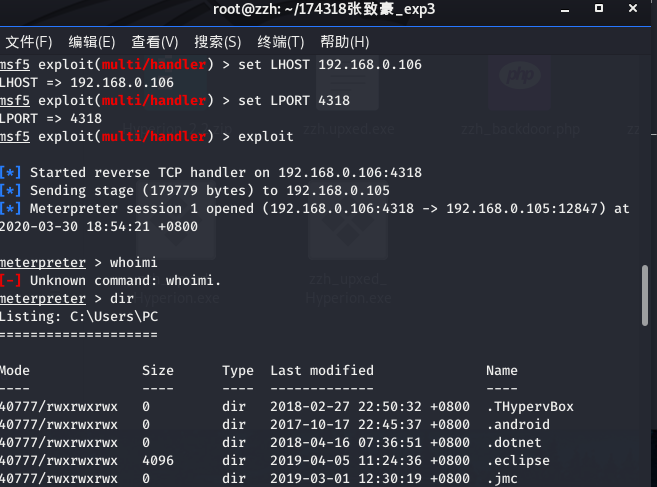Click the '.jmc' directory name
Viewport: 657px width, 487px height.
(x=502, y=479)
